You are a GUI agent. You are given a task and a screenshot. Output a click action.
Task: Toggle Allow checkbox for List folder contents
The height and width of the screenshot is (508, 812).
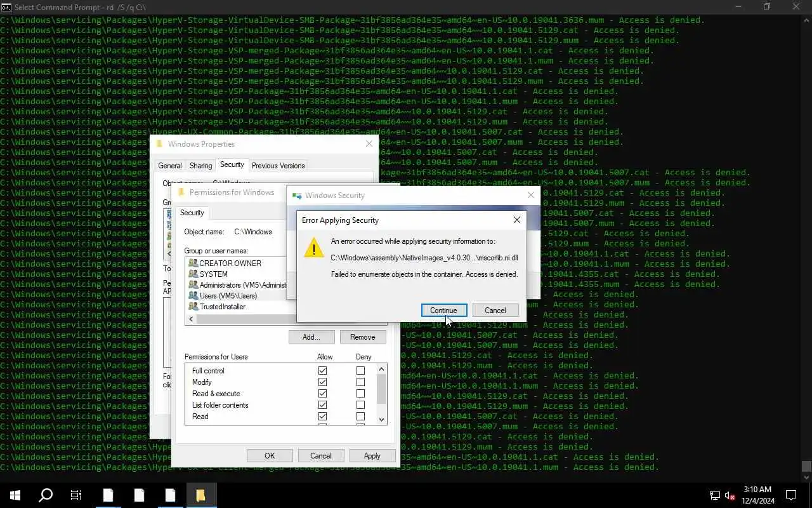point(322,405)
